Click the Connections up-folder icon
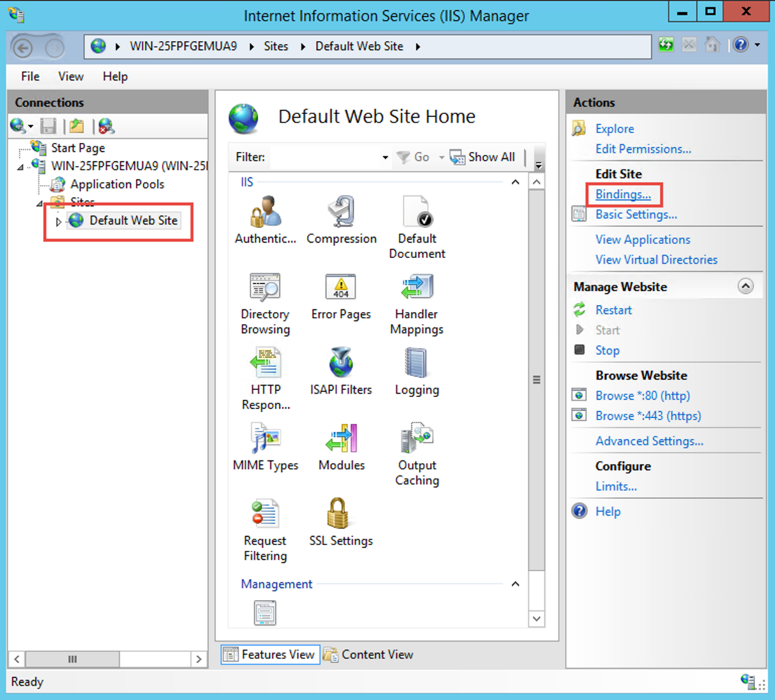Image resolution: width=775 pixels, height=700 pixels. 77,126
